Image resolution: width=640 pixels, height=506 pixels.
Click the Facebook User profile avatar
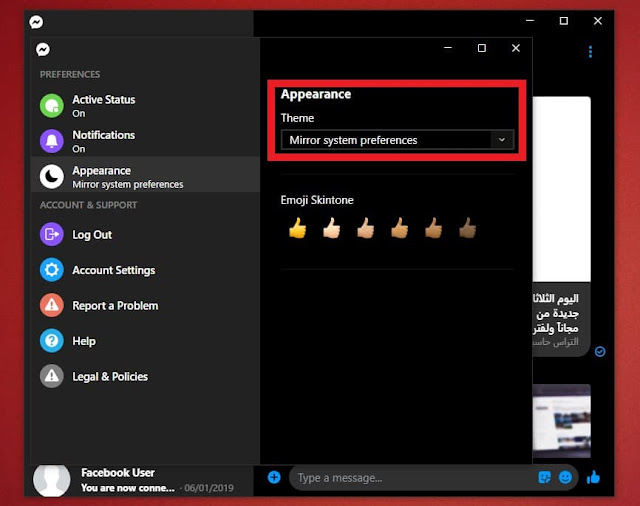click(51, 481)
